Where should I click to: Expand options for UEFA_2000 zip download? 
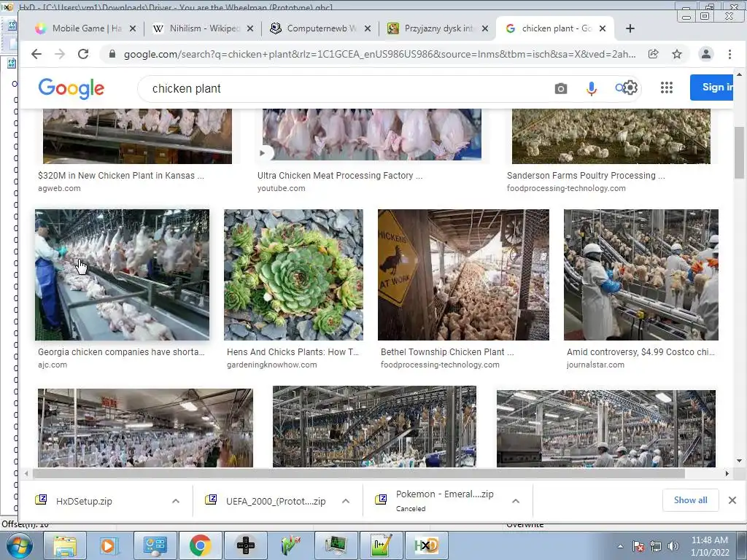coord(346,501)
